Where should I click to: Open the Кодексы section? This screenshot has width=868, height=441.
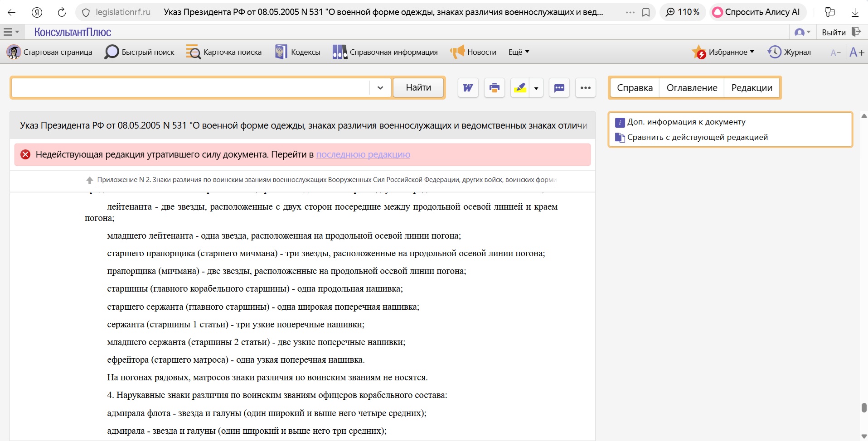(x=298, y=52)
